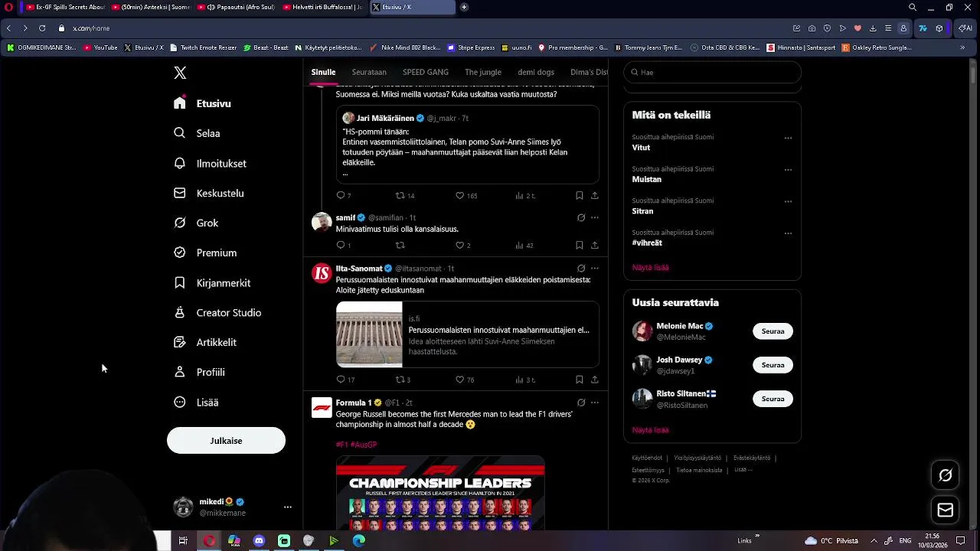This screenshot has width=980, height=551.
Task: Follow Risto Siltanen with Seuraa
Action: coord(773,399)
